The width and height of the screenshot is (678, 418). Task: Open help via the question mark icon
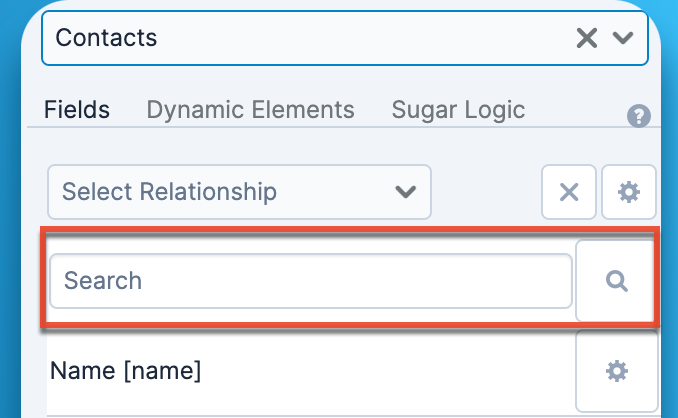click(x=639, y=116)
